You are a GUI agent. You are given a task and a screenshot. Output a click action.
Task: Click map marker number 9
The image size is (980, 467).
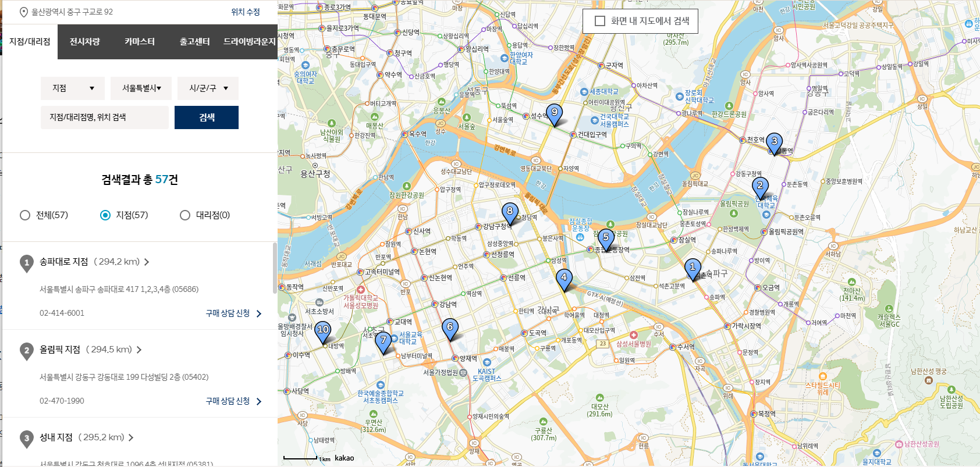pyautogui.click(x=555, y=115)
